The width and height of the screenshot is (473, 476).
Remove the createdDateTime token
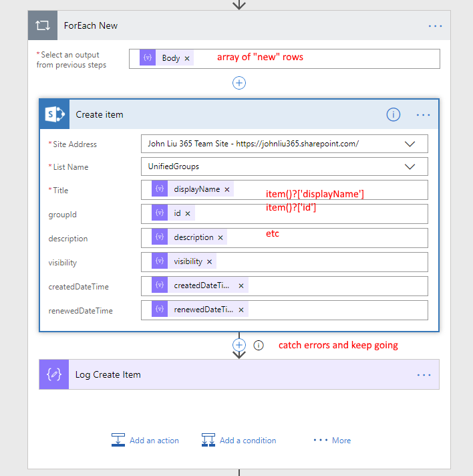pyautogui.click(x=241, y=286)
